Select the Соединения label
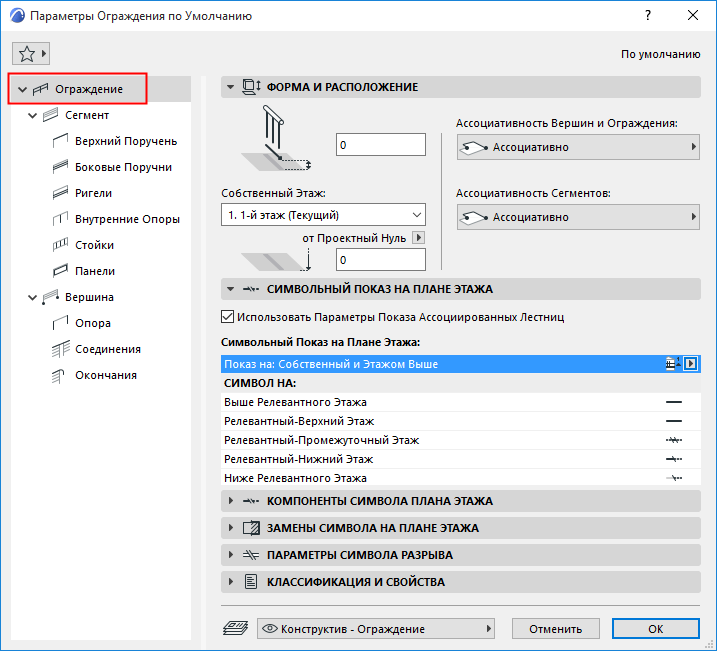Viewport: 717px width, 651px height. [x=108, y=349]
